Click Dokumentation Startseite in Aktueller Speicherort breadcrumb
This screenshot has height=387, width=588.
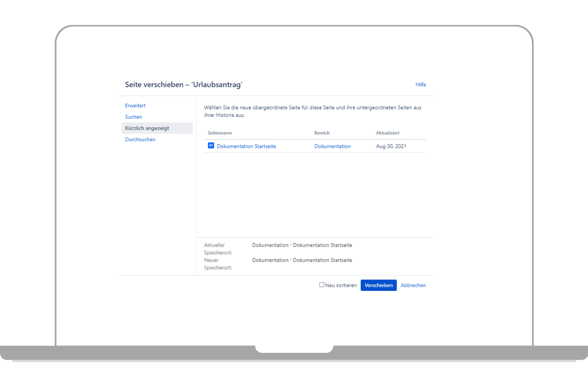coord(322,245)
